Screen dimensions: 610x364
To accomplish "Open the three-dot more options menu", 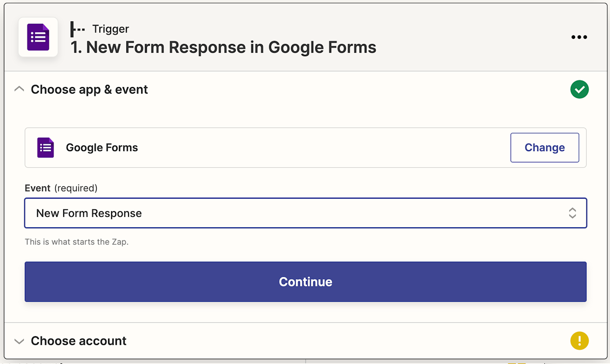I will [579, 37].
